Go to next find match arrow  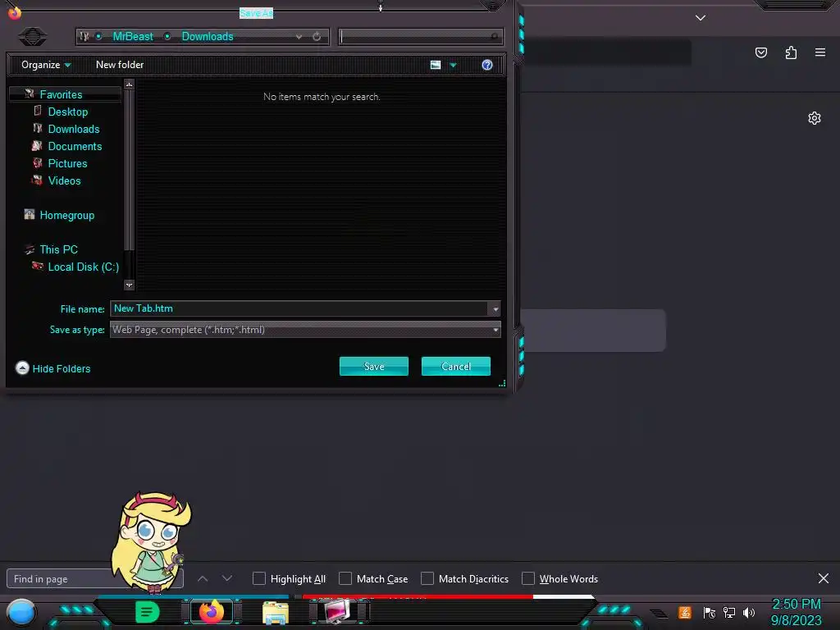point(227,578)
